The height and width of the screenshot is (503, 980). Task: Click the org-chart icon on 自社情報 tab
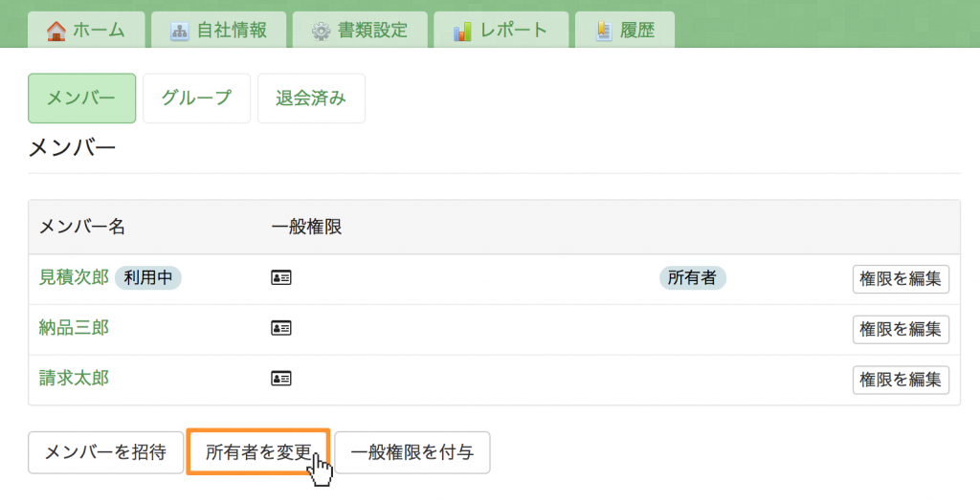click(179, 32)
